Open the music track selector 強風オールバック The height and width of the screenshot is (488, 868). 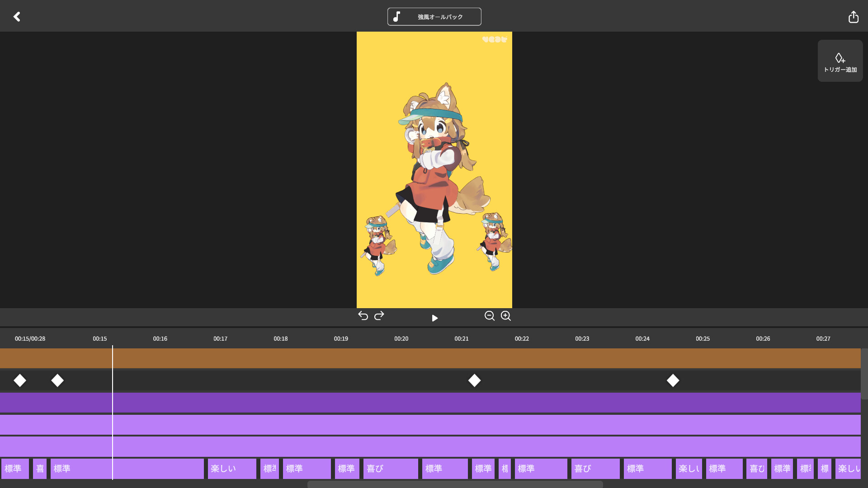click(434, 17)
